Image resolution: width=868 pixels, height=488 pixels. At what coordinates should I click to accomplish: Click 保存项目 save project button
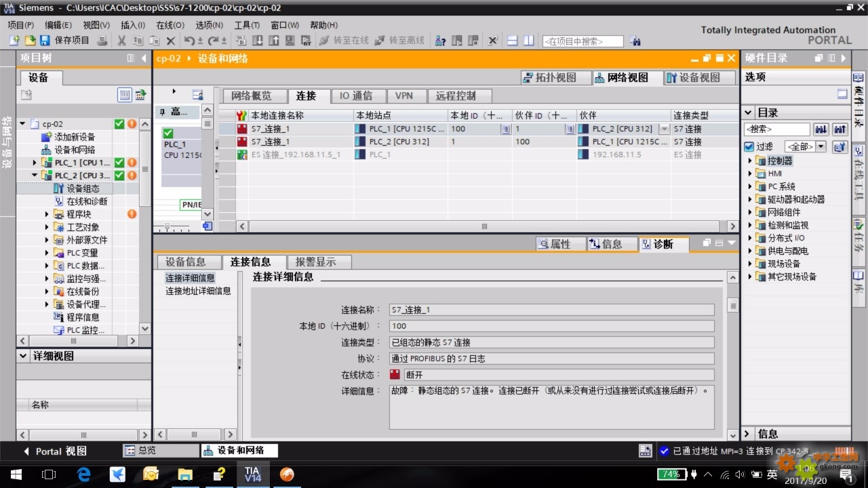click(x=64, y=41)
